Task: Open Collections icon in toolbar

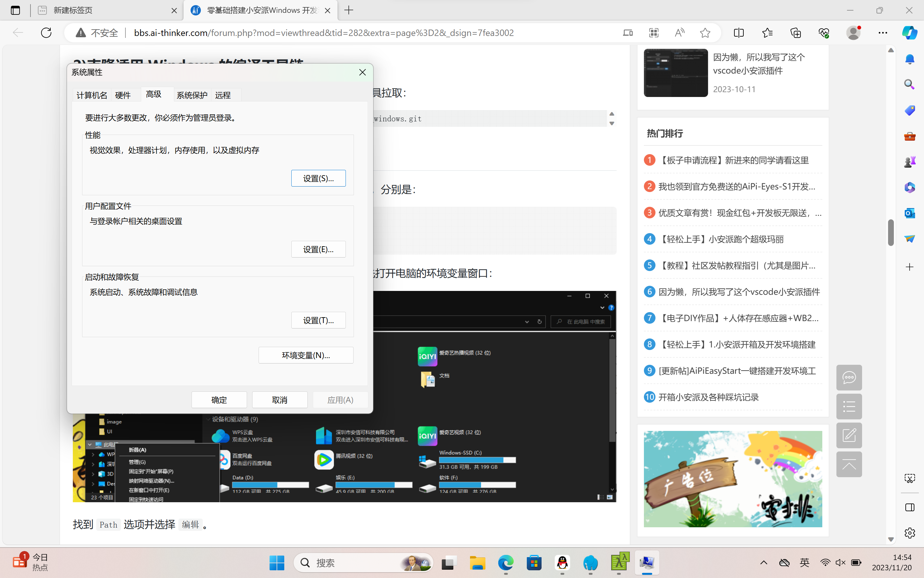Action: [x=796, y=33]
